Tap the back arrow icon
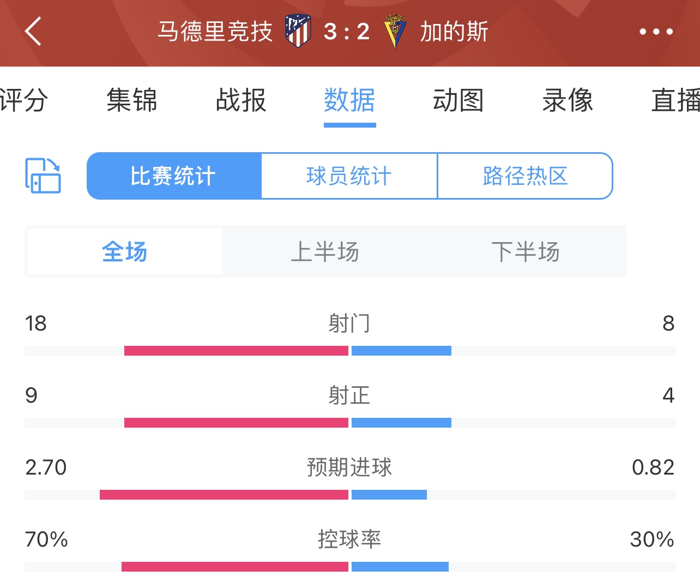 click(x=33, y=31)
